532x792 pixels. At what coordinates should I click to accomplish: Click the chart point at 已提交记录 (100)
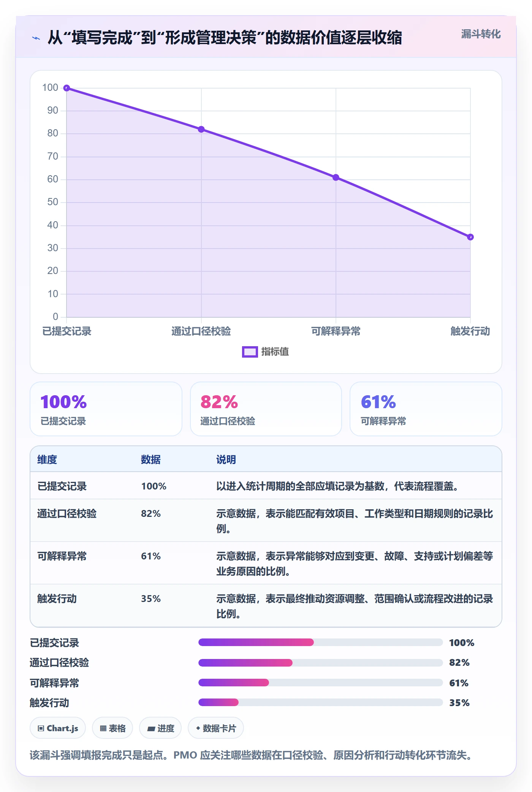pyautogui.click(x=66, y=88)
